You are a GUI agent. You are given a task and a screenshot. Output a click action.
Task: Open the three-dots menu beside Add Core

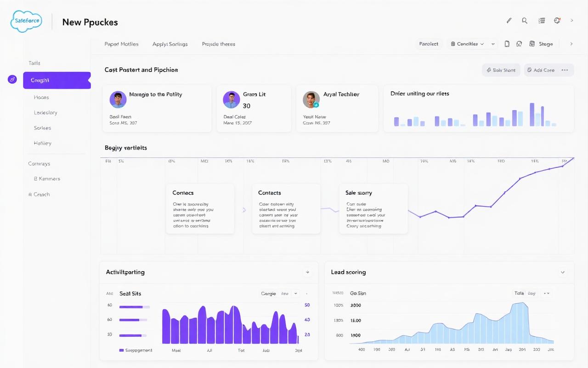[x=565, y=70]
